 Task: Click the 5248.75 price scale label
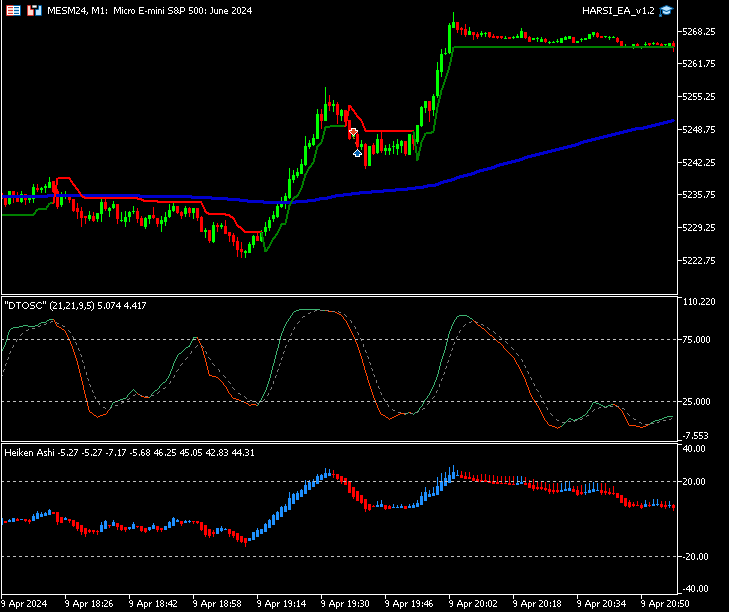point(698,129)
